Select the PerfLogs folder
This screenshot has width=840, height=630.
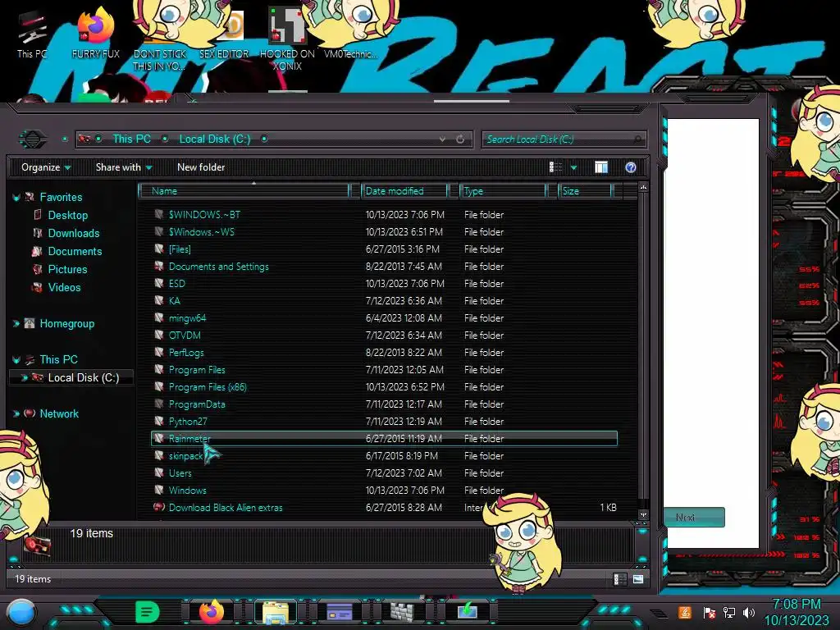[x=186, y=353]
